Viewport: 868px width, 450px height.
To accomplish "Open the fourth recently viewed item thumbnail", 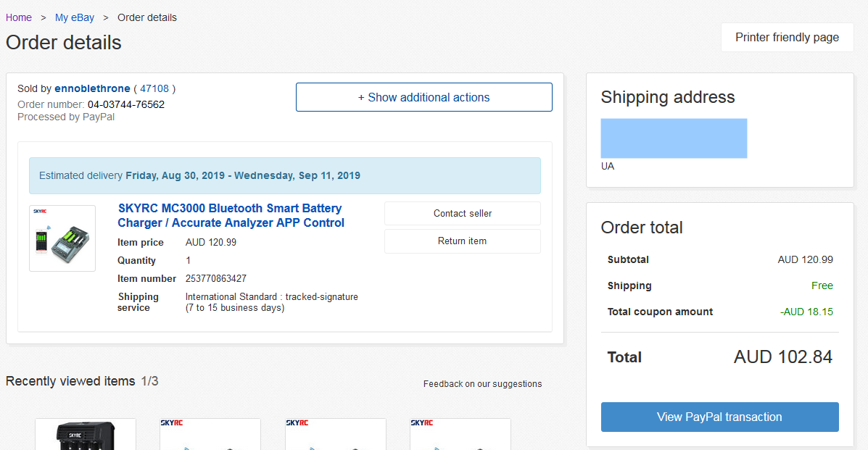I will tap(460, 434).
